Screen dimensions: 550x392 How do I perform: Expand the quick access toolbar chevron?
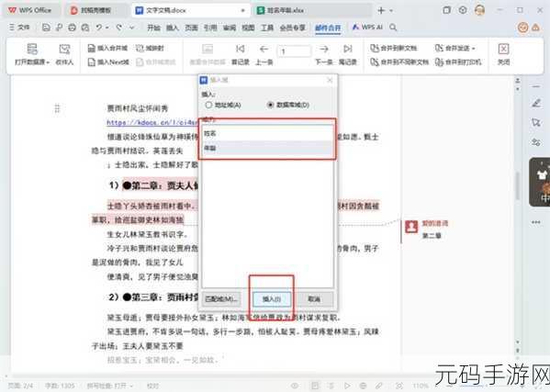point(132,28)
